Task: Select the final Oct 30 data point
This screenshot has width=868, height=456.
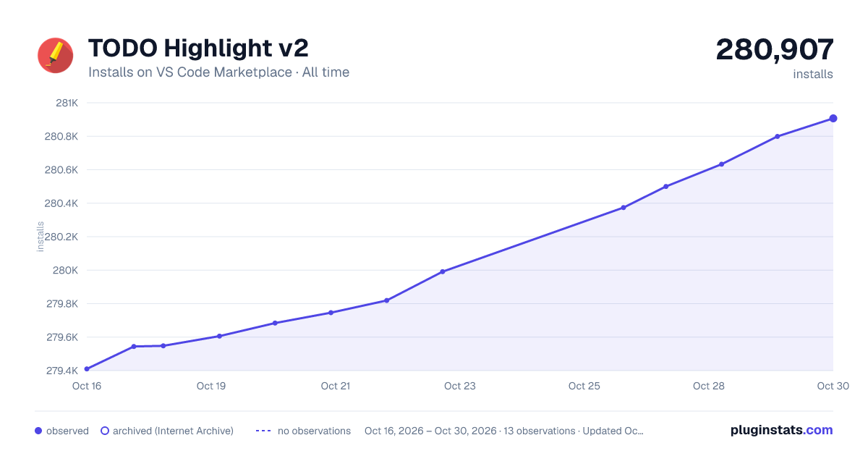Action: [833, 119]
